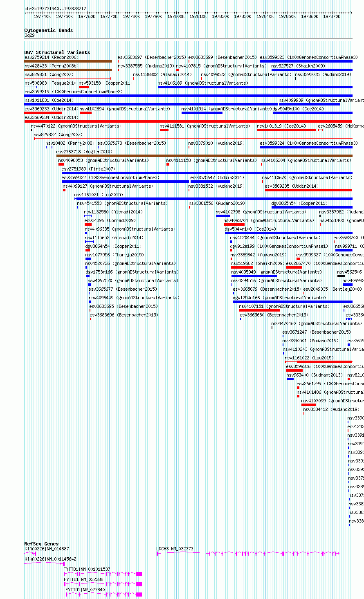This screenshot has width=364, height=599.
Task: Select nsv4541553 gnomAD variant label
Action: tap(122, 203)
